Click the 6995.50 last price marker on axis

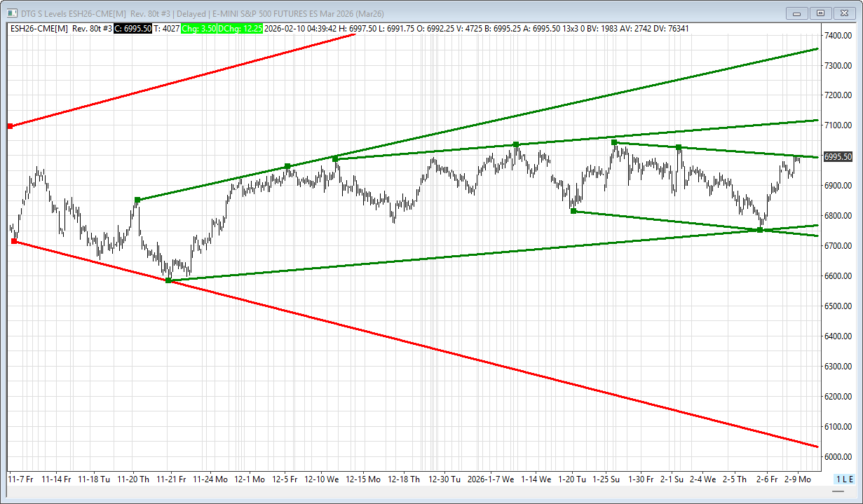(x=838, y=157)
